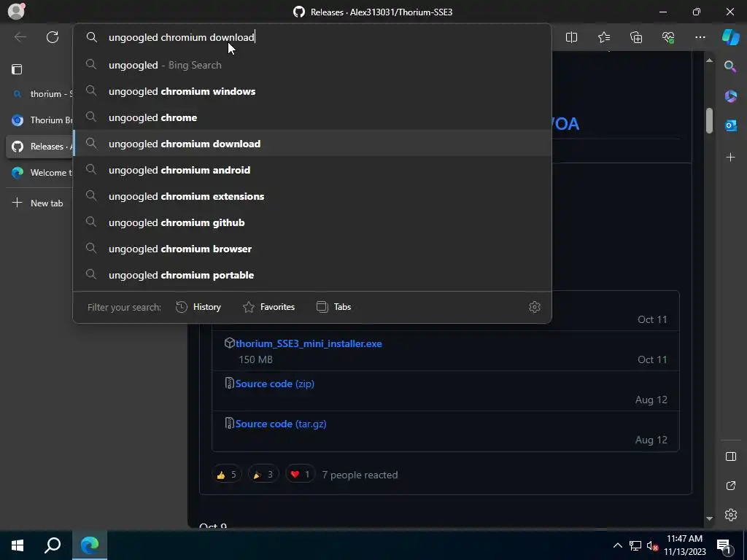The width and height of the screenshot is (747, 560).
Task: Click '7 people reacted' text
Action: coord(360,475)
